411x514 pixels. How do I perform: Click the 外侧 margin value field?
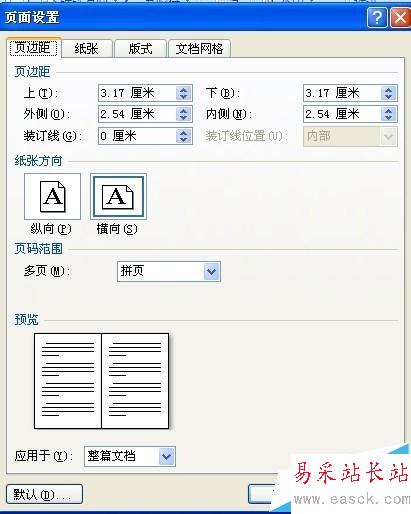click(x=137, y=114)
